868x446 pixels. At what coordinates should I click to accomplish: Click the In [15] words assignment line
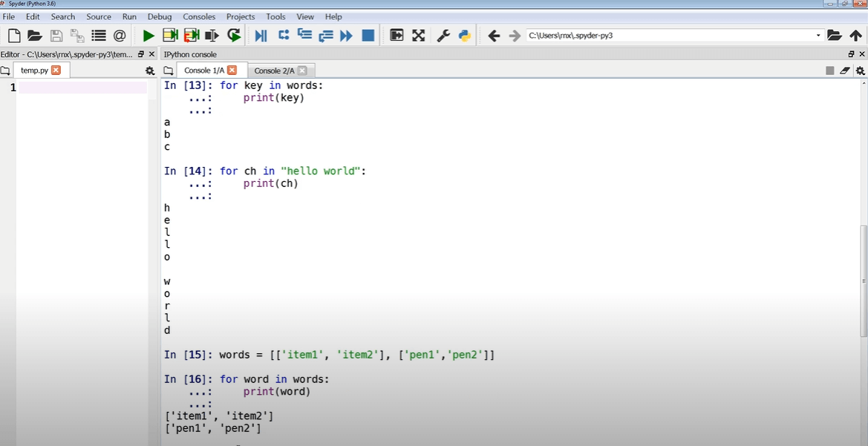click(x=330, y=355)
